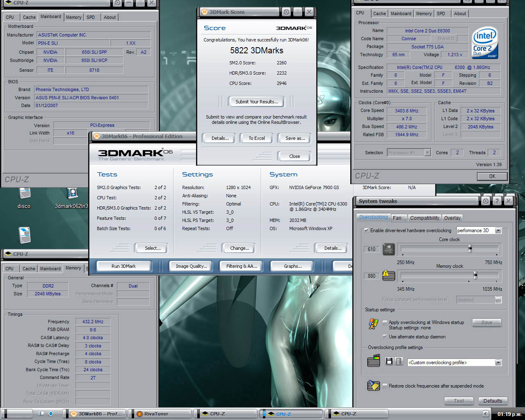Switch to RivaTuner in the taskbar
The width and height of the screenshot is (525, 420).
click(160, 414)
